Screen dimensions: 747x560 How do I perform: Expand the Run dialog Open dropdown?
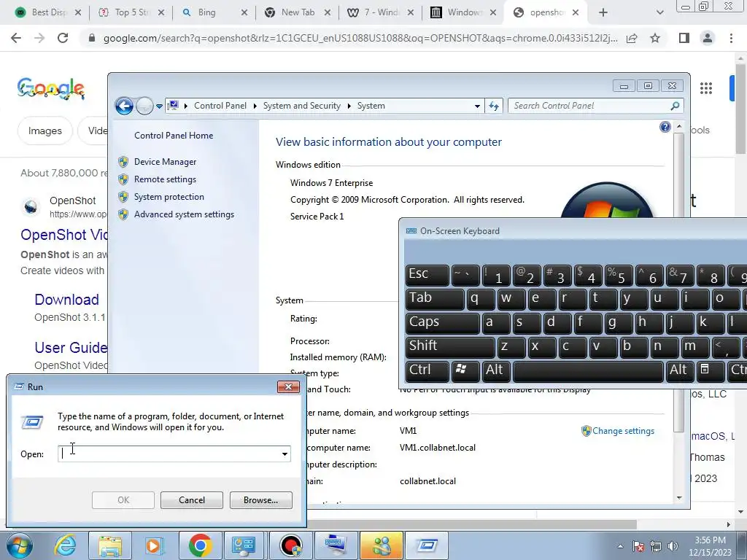[x=285, y=454]
